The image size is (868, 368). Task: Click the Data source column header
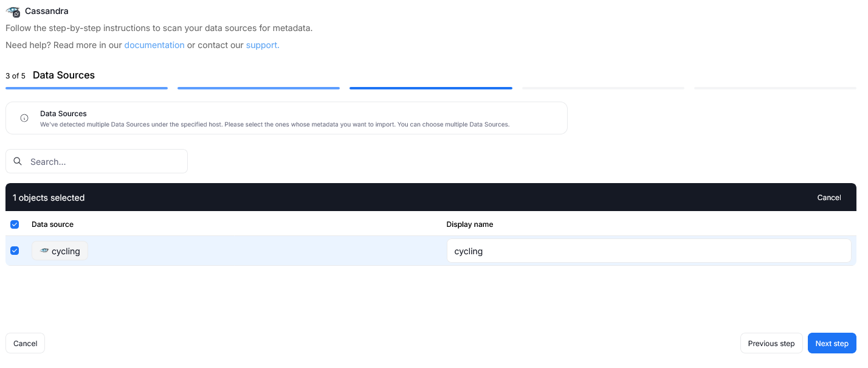tap(52, 224)
